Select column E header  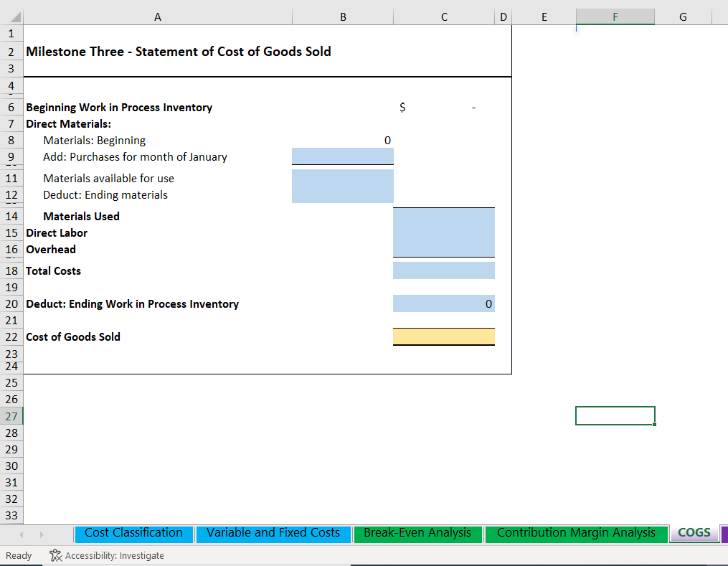(544, 17)
